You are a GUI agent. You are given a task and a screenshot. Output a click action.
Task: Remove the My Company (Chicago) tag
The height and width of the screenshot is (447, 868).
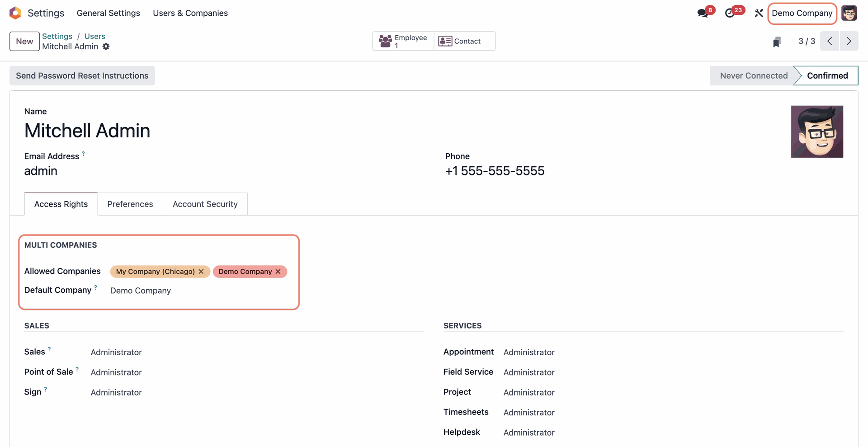click(201, 271)
